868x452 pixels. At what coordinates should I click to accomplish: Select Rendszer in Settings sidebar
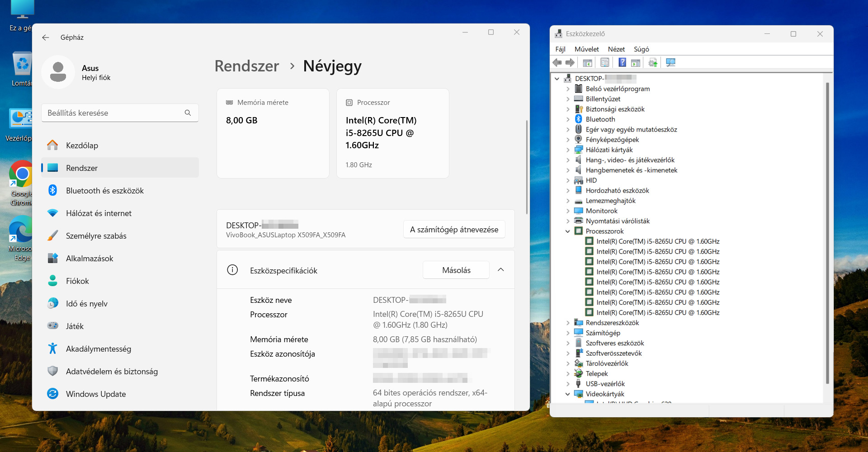coord(120,168)
